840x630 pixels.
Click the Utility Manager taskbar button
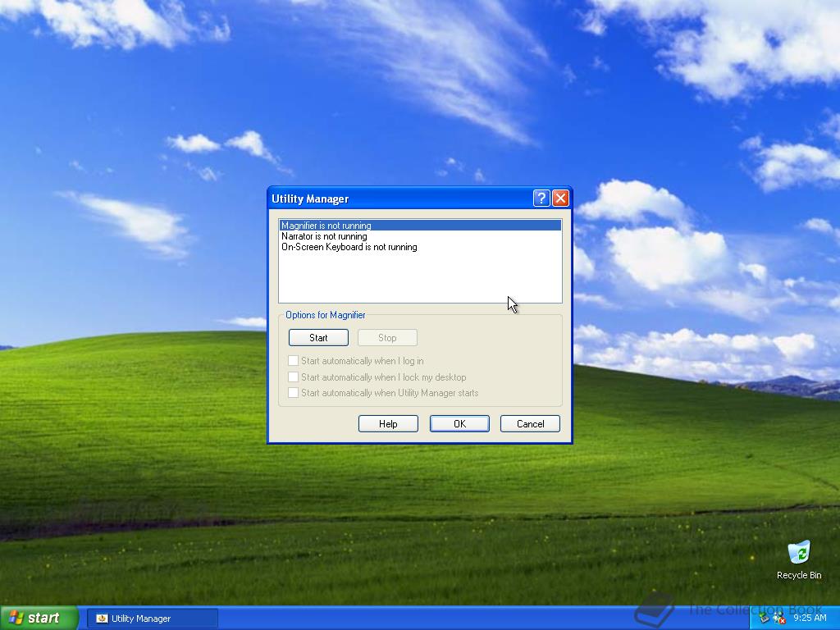[x=153, y=619]
